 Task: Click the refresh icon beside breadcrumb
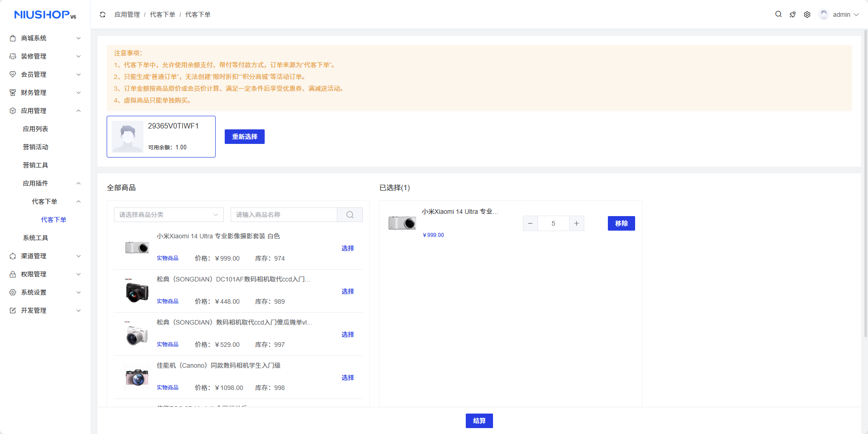tap(103, 15)
